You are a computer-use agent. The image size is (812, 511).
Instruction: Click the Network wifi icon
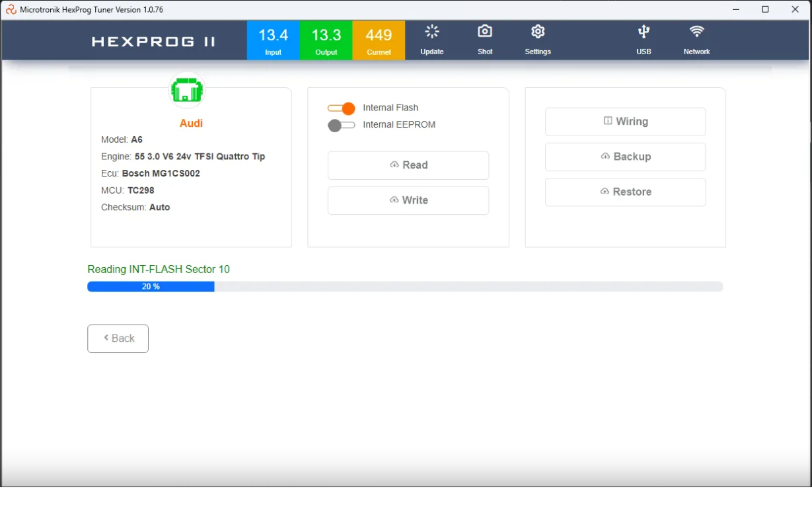[696, 32]
